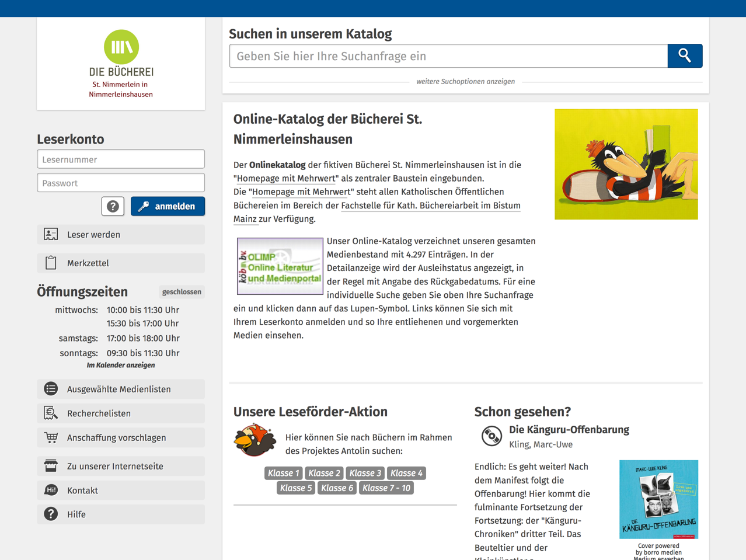Click the Kontakt speech bubble icon
The height and width of the screenshot is (560, 746).
51,491
